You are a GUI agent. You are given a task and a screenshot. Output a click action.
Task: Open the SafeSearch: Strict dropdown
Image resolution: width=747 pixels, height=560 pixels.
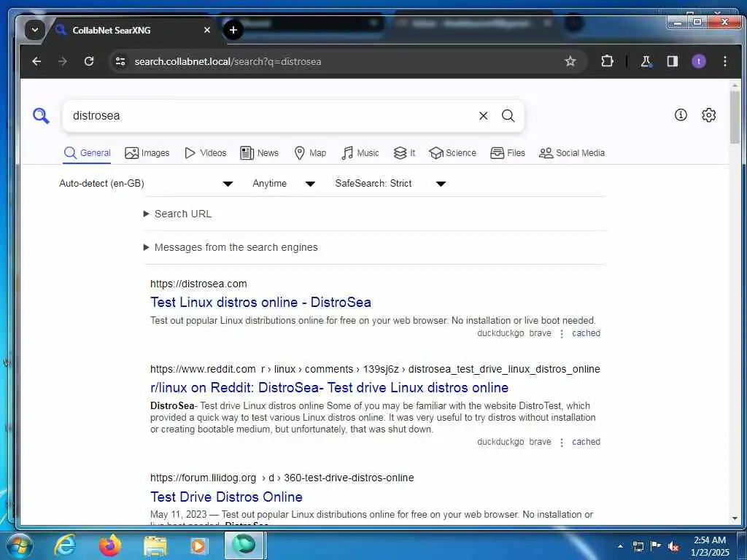[390, 183]
